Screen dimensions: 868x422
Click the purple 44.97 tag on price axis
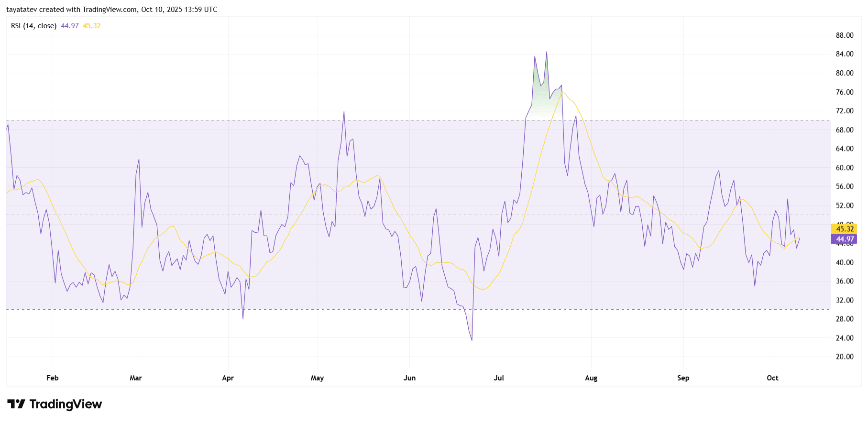pyautogui.click(x=844, y=239)
